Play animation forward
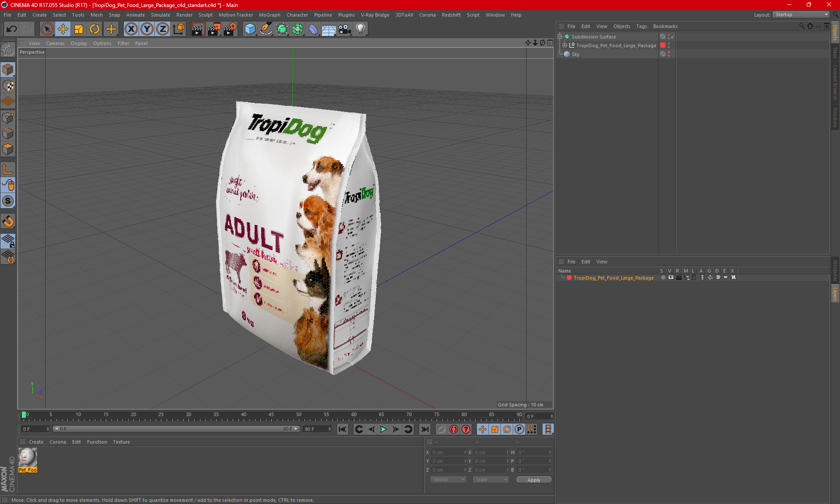The image size is (840, 504). pos(383,429)
